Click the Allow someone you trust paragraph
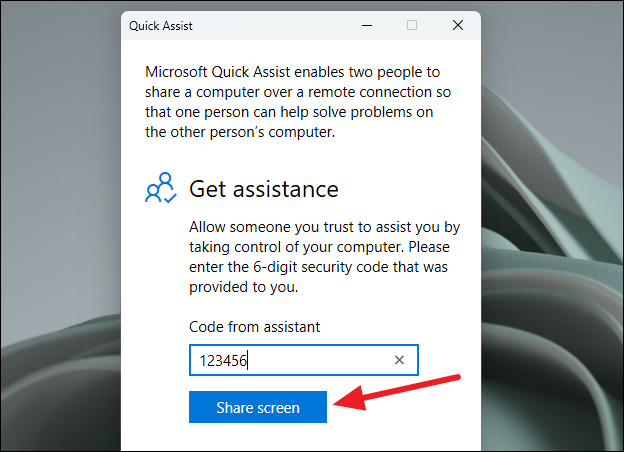 [324, 257]
